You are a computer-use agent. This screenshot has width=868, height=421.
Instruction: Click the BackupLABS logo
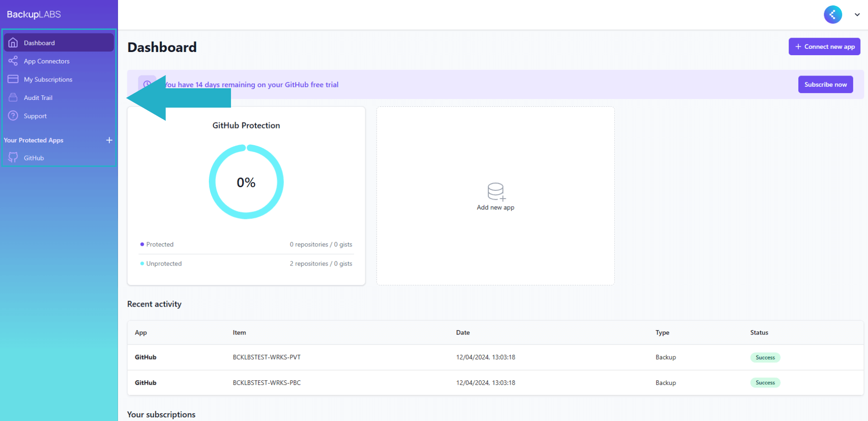point(34,14)
